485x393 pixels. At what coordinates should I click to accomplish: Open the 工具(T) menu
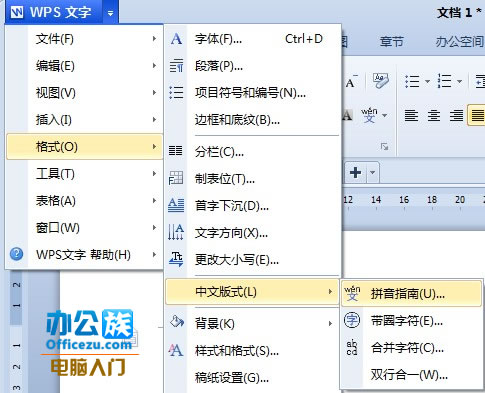click(84, 174)
